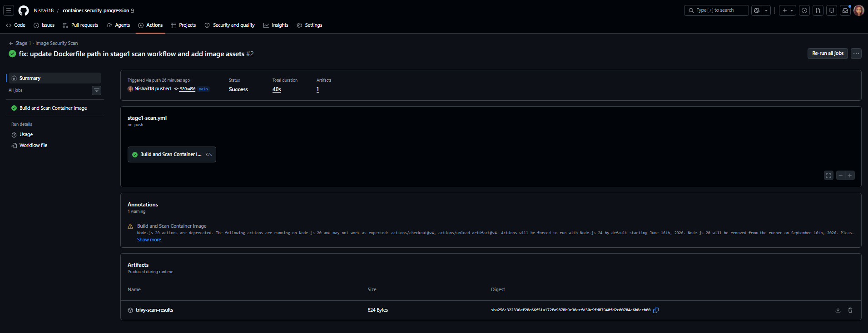Image resolution: width=868 pixels, height=333 pixels.
Task: Open Build and Scan Container Image job in sidebar
Action: 54,108
